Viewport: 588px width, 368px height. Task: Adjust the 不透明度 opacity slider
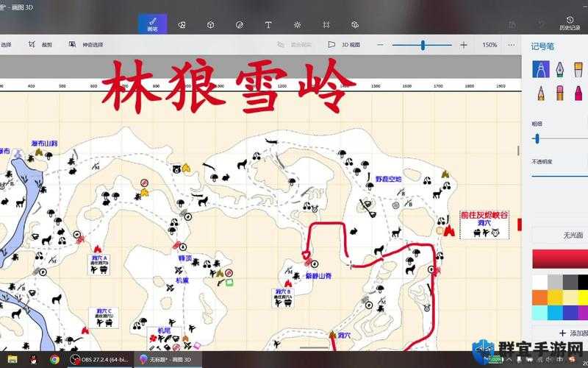[x=559, y=175]
